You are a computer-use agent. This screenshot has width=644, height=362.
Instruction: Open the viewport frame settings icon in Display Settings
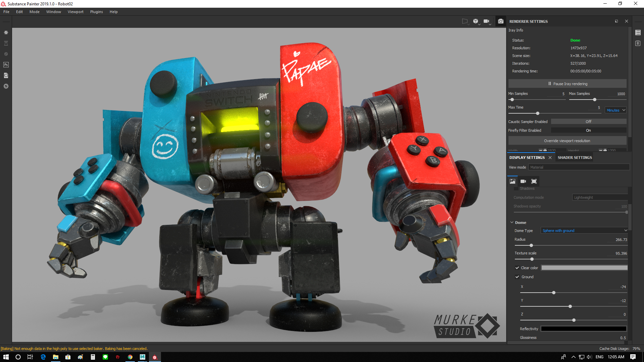534,181
